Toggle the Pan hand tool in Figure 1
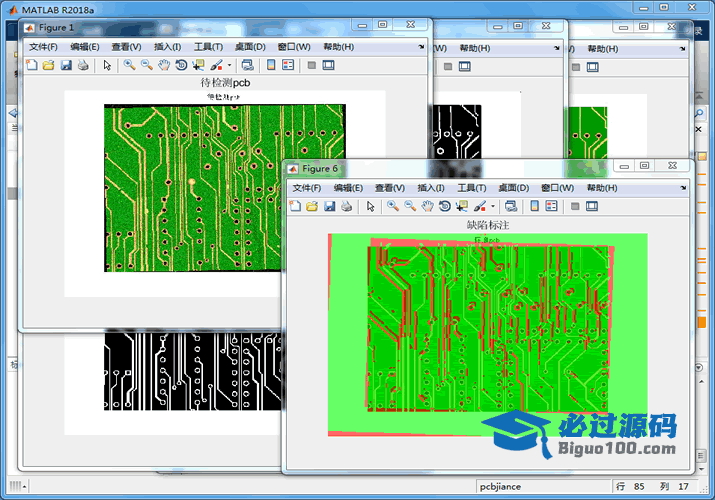 [163, 65]
